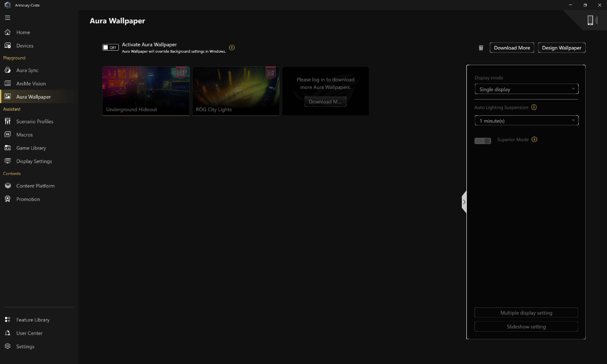This screenshot has width=607, height=364.
Task: Click the Design Wallpaper button
Action: click(x=561, y=48)
